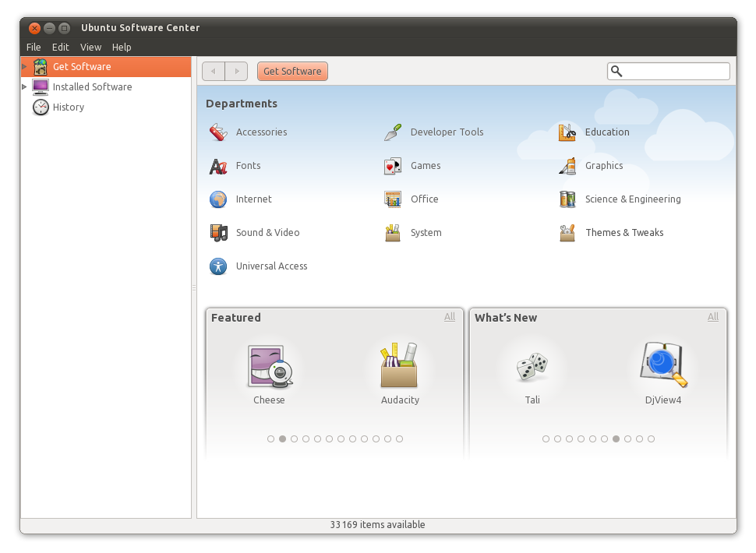This screenshot has height=553, width=756.
Task: Open the Developer Tools trowel icon
Action: 393,132
